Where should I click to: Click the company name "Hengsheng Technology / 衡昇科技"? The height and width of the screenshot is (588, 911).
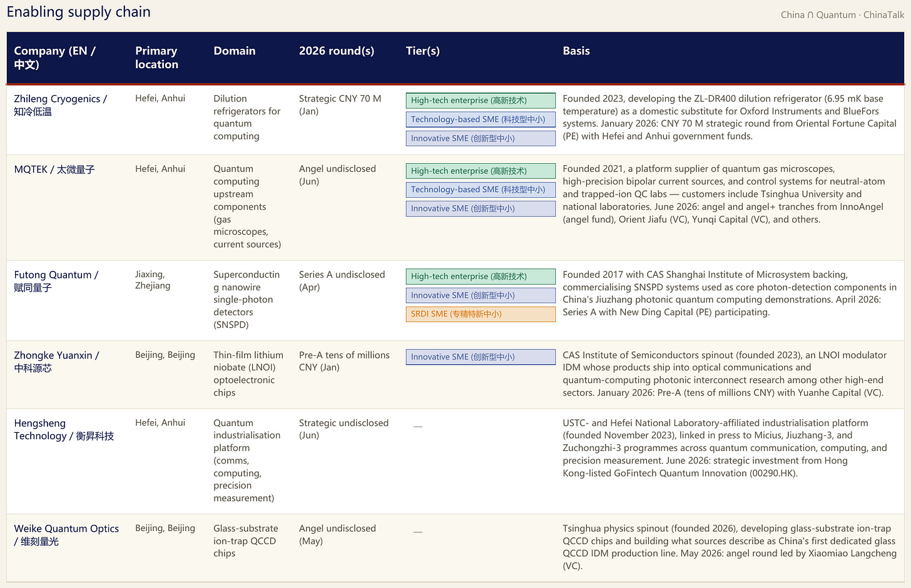[x=64, y=430]
